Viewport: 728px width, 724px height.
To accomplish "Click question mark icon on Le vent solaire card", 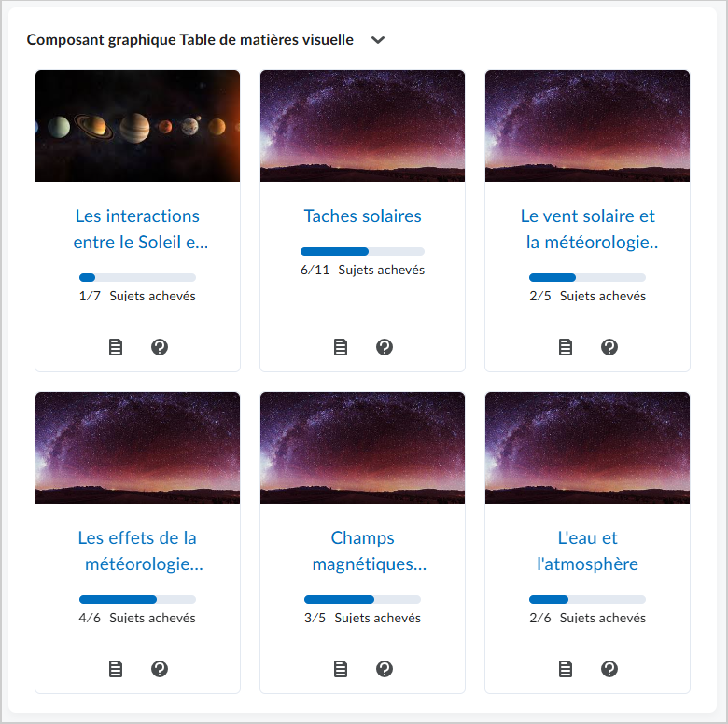I will click(609, 347).
